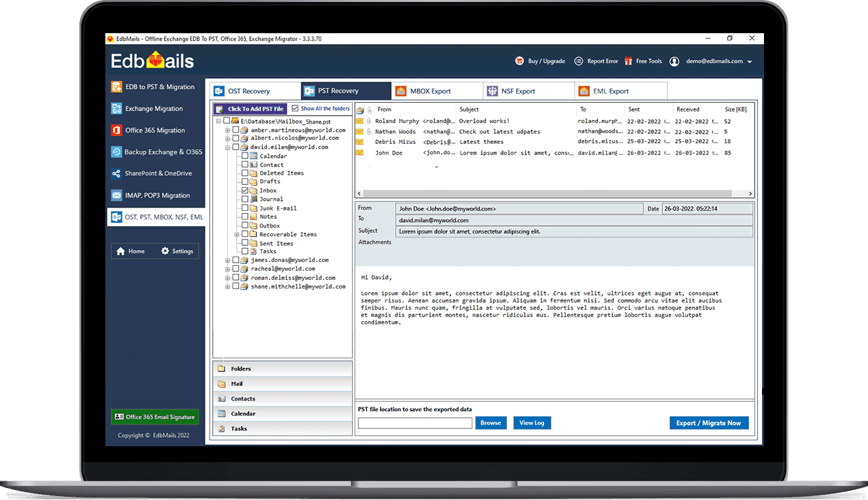The width and height of the screenshot is (868, 500).
Task: Click envelope icon in Roland Murphy row
Action: pyautogui.click(x=360, y=121)
